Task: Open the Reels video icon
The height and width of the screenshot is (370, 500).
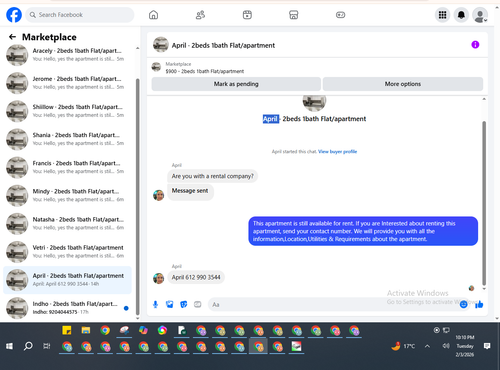Action: (x=247, y=15)
